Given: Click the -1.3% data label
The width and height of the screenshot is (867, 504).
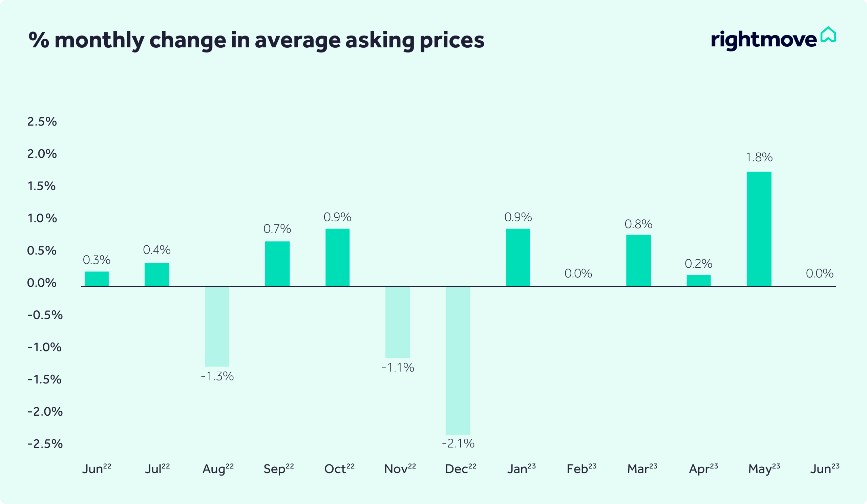Looking at the screenshot, I should coord(217,376).
